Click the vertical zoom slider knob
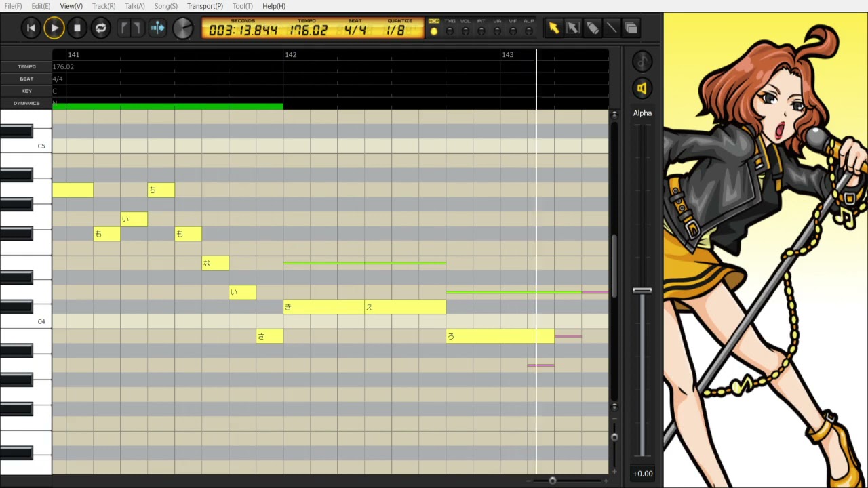 [614, 437]
